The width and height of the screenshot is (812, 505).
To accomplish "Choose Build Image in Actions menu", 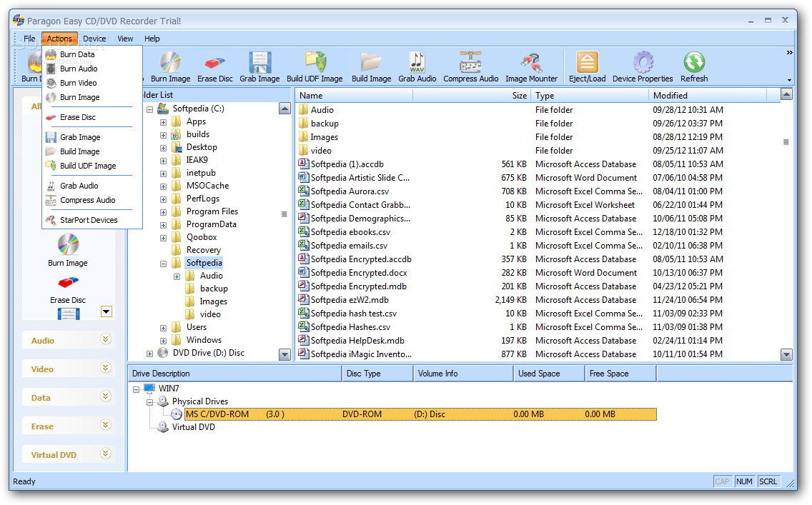I will 80,151.
